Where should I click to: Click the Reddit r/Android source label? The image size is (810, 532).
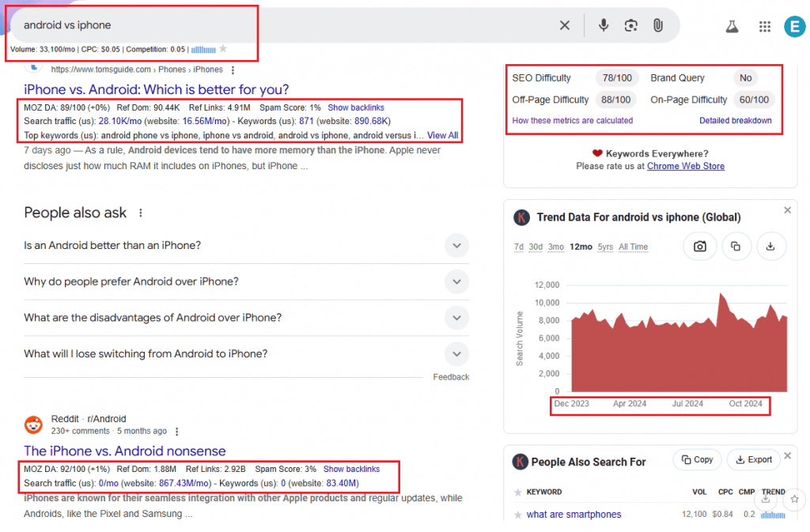coord(89,419)
